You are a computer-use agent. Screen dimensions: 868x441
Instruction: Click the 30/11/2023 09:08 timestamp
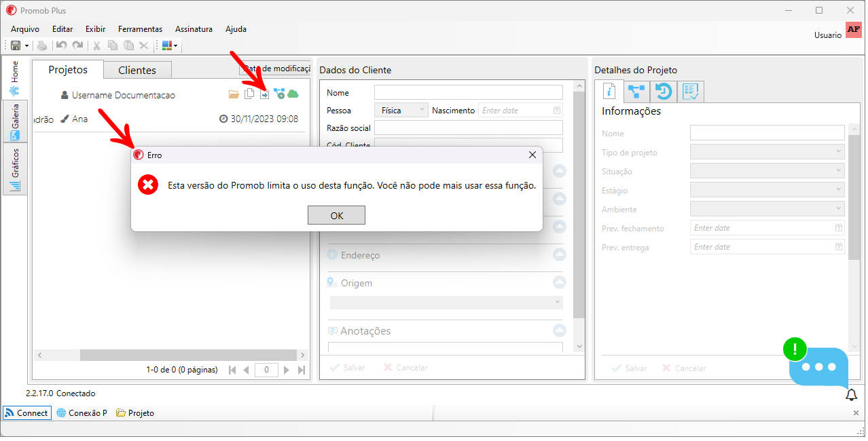[x=264, y=119]
